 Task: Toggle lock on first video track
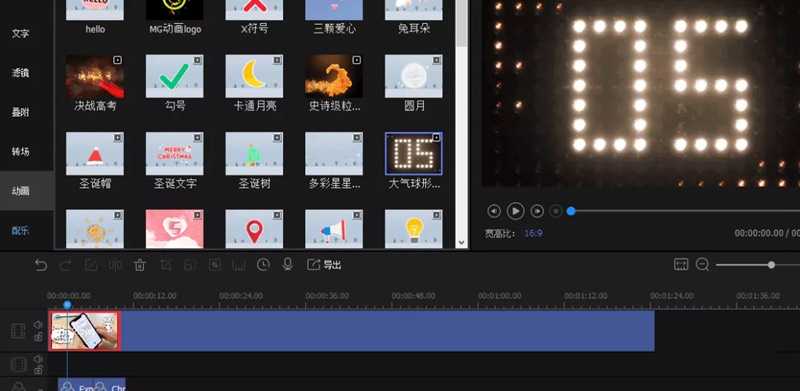coord(38,336)
